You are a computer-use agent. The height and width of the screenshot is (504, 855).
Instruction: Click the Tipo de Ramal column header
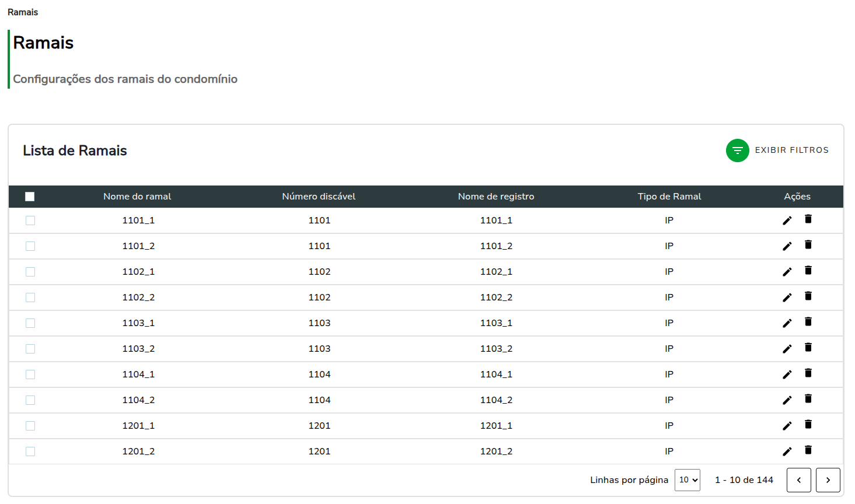(x=669, y=197)
